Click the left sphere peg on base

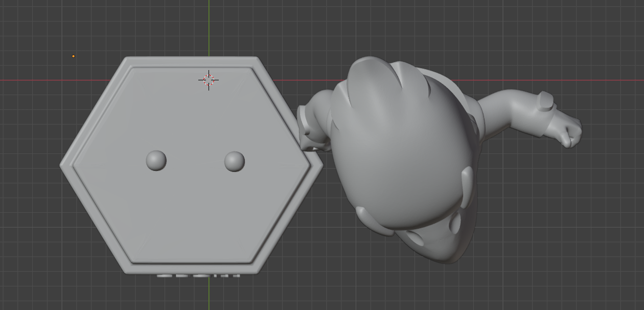(156, 161)
